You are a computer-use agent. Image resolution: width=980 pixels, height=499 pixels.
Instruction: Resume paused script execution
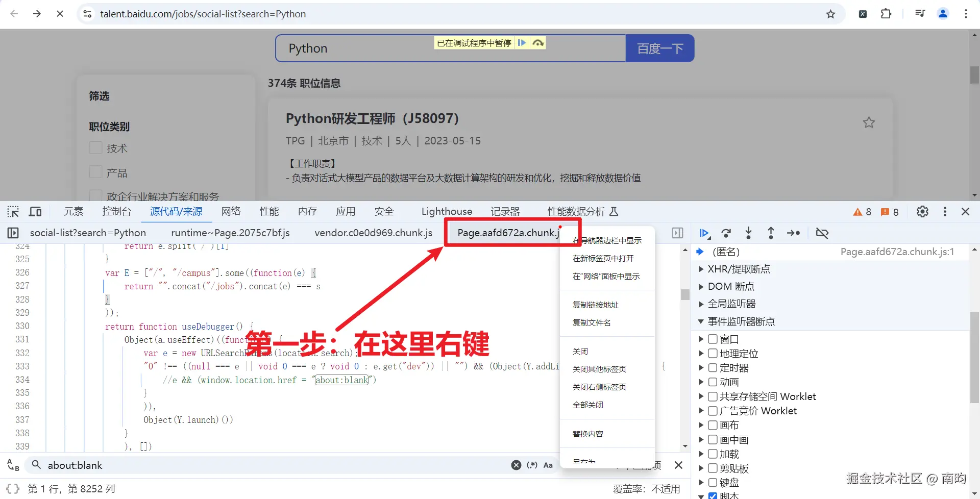pos(705,233)
